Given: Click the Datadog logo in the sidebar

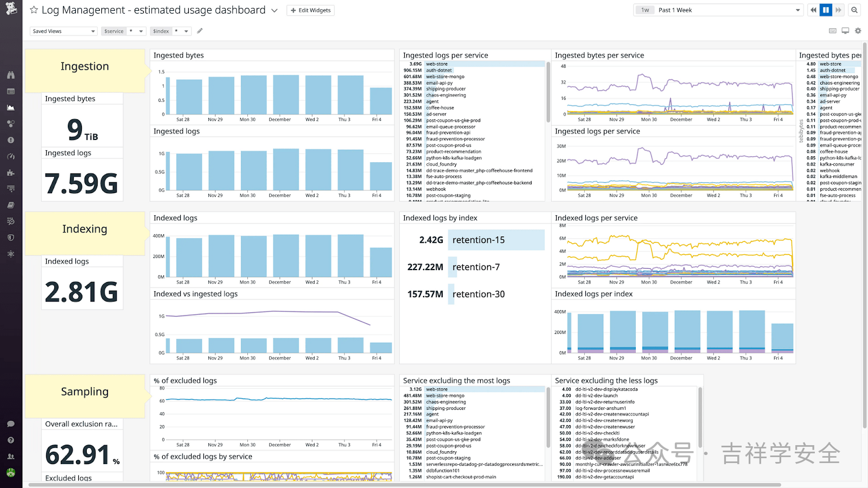Looking at the screenshot, I should pyautogui.click(x=11, y=8).
